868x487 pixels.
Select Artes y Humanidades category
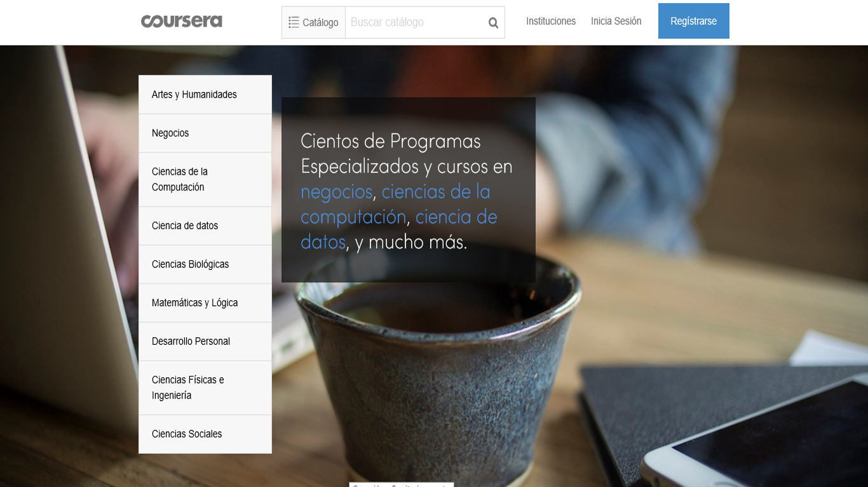(x=194, y=95)
